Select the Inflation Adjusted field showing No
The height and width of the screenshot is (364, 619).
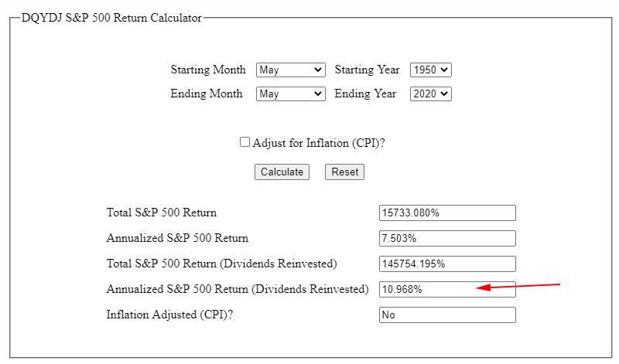pyautogui.click(x=446, y=315)
